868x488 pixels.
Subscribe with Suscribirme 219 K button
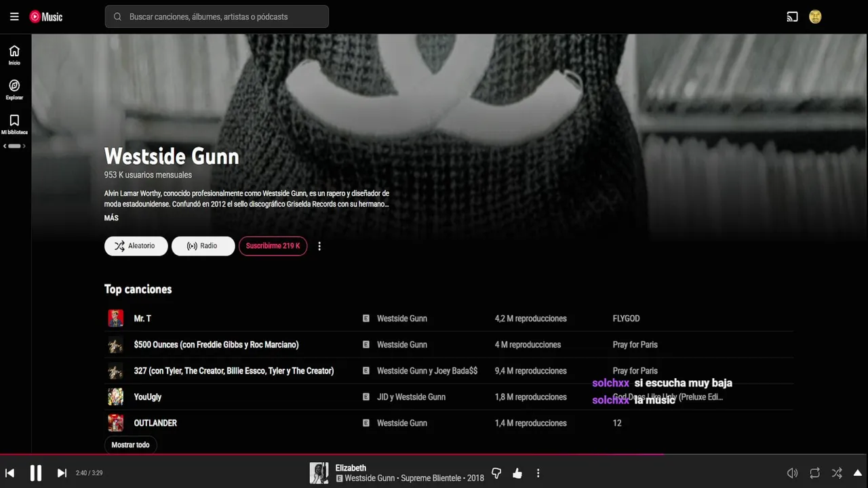coord(273,246)
